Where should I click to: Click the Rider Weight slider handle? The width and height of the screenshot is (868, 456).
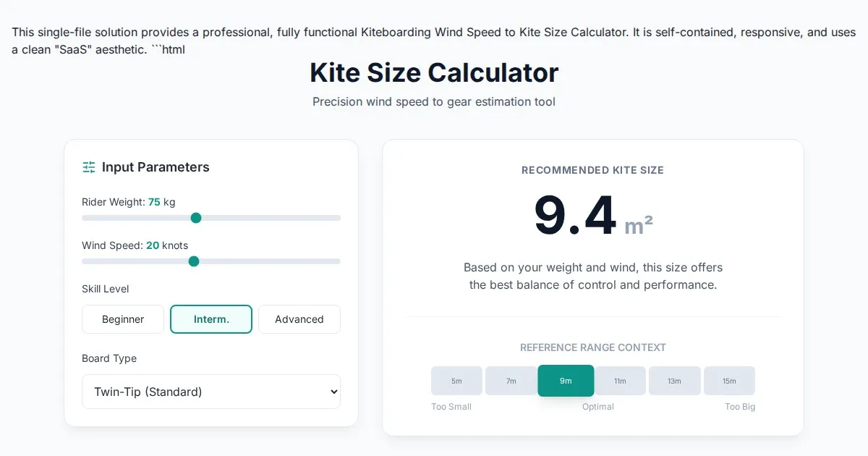click(195, 218)
